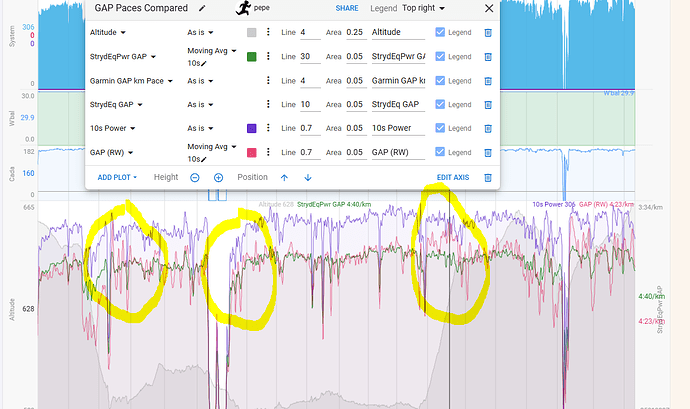This screenshot has height=409, width=690.
Task: Pick the pink color swatch for GAP (RW)
Action: 252,153
